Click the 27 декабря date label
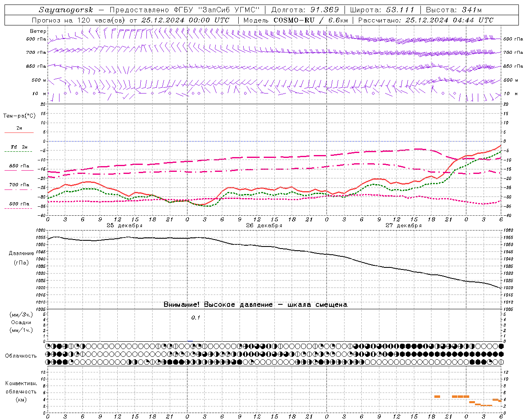Image resolution: width=525 pixels, height=420 pixels. 404,226
